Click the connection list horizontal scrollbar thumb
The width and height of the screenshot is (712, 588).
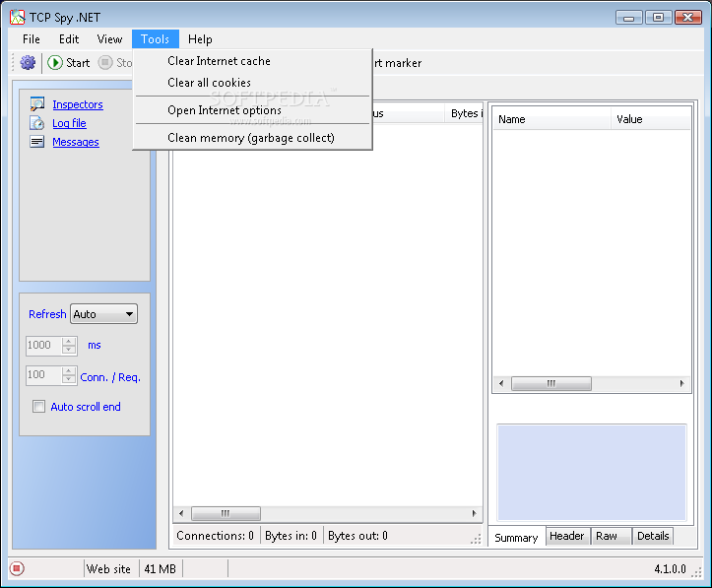click(226, 513)
